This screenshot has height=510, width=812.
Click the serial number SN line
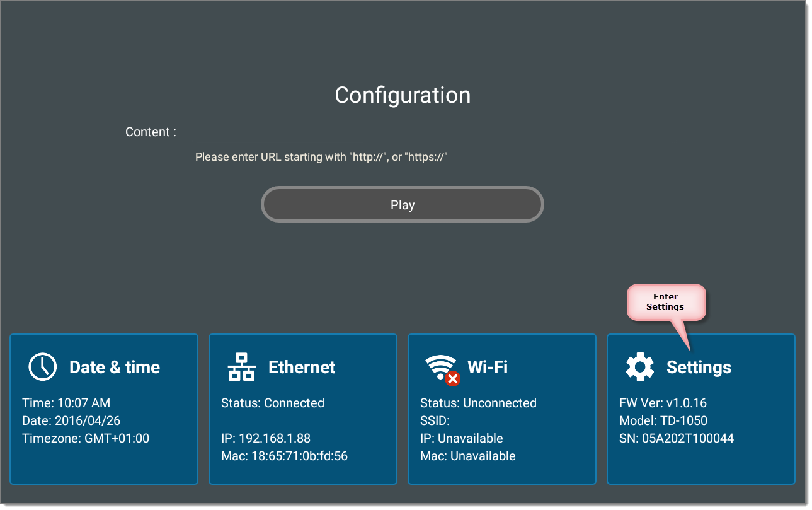pyautogui.click(x=677, y=438)
